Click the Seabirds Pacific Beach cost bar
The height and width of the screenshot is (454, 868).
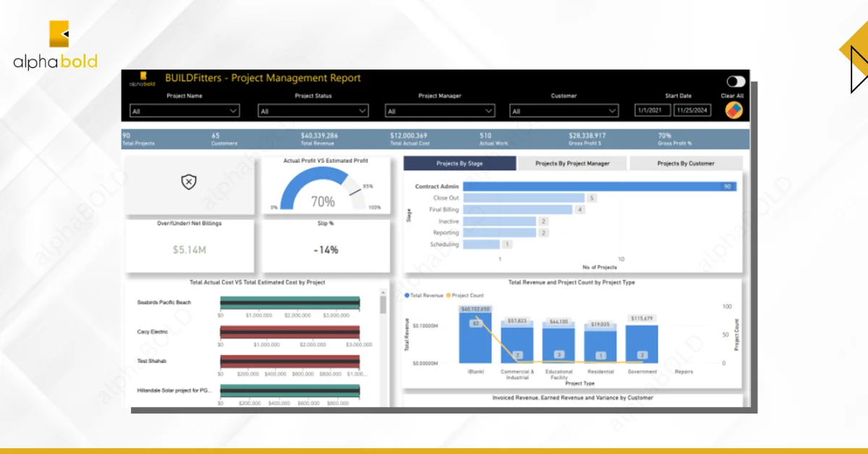click(x=290, y=302)
